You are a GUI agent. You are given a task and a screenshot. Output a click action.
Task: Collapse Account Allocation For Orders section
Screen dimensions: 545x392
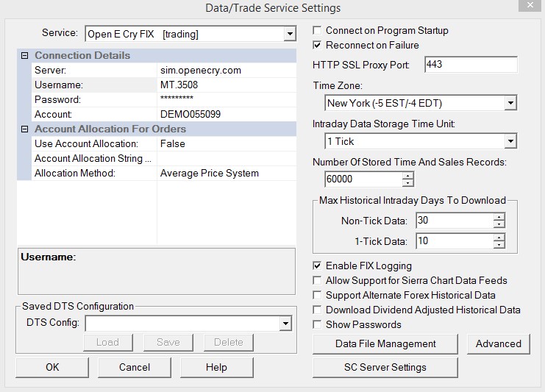[25, 129]
